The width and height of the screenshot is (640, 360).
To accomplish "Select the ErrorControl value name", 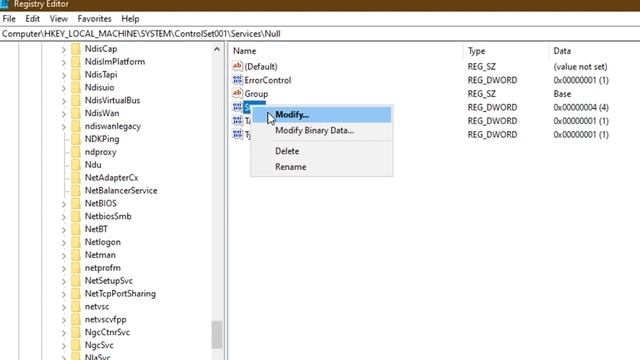I will [268, 80].
